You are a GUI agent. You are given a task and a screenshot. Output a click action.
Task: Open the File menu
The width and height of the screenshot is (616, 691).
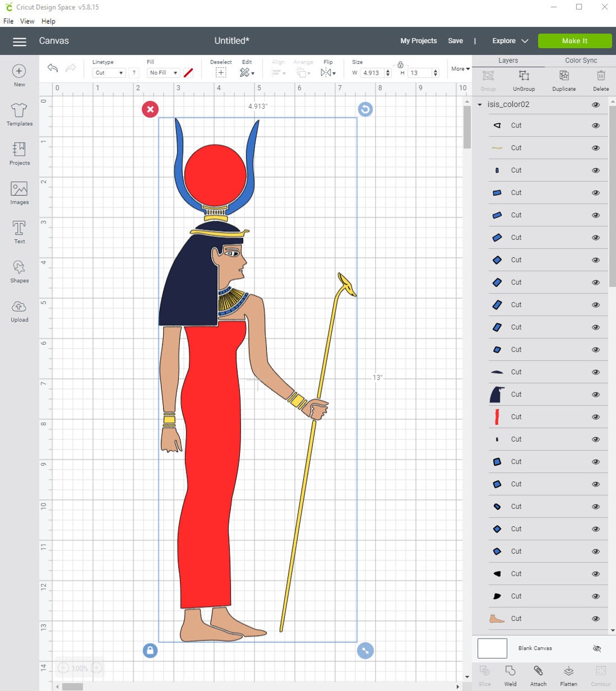point(8,21)
